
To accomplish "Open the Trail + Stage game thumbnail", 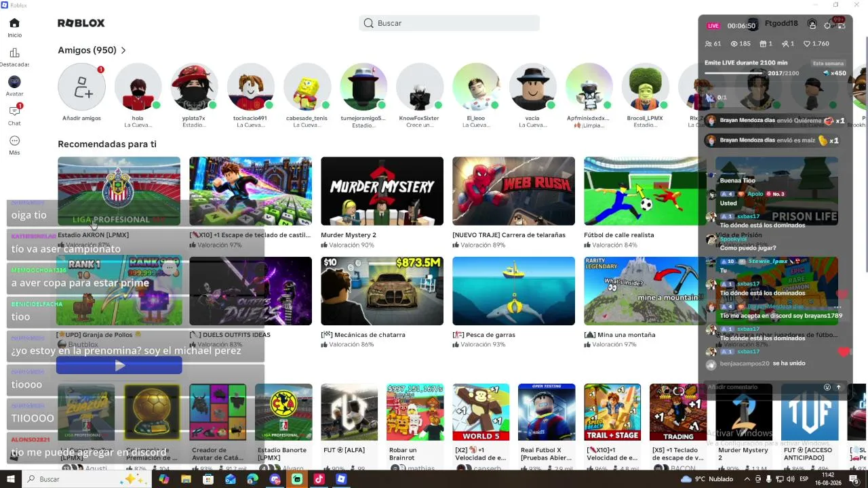I will coord(612,412).
